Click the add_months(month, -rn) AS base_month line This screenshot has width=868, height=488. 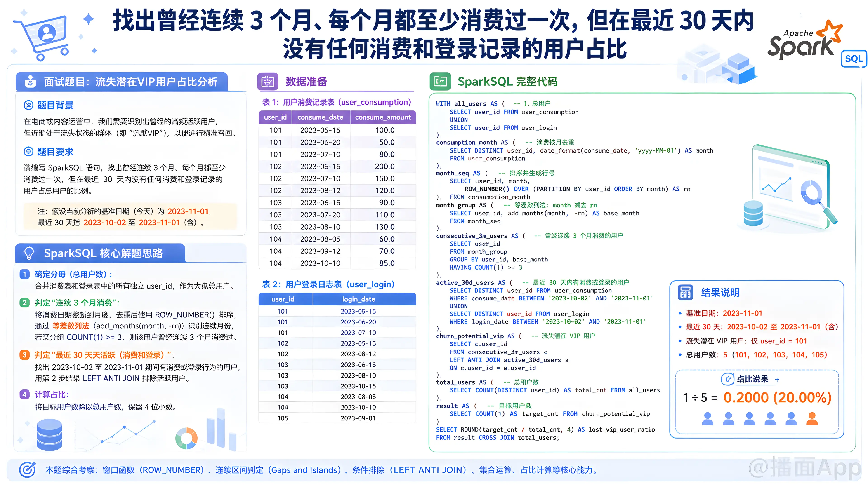[x=544, y=213]
